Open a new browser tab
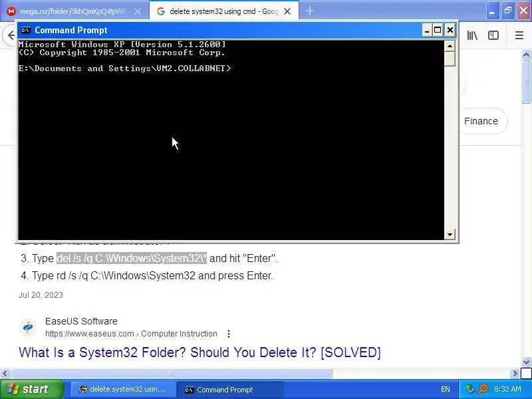Viewport: 532px width, 399px height. click(310, 11)
